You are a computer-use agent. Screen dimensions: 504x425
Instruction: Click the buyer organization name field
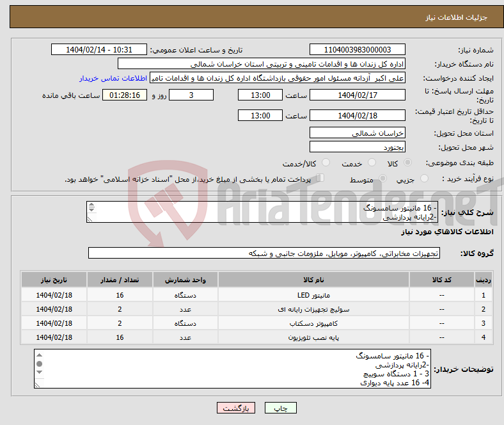click(x=262, y=64)
